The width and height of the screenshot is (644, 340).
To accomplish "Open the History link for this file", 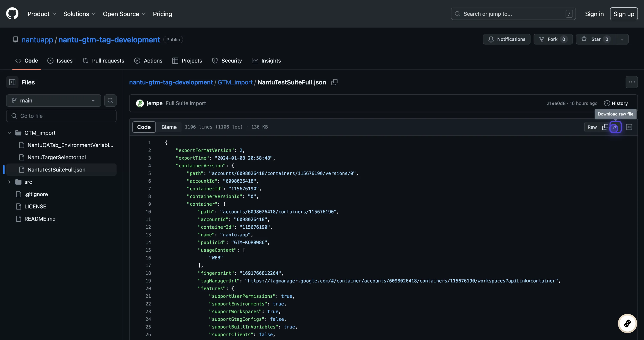I will click(616, 103).
